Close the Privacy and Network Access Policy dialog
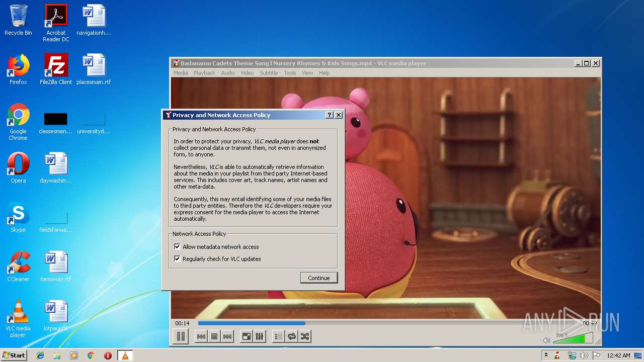 click(x=339, y=115)
